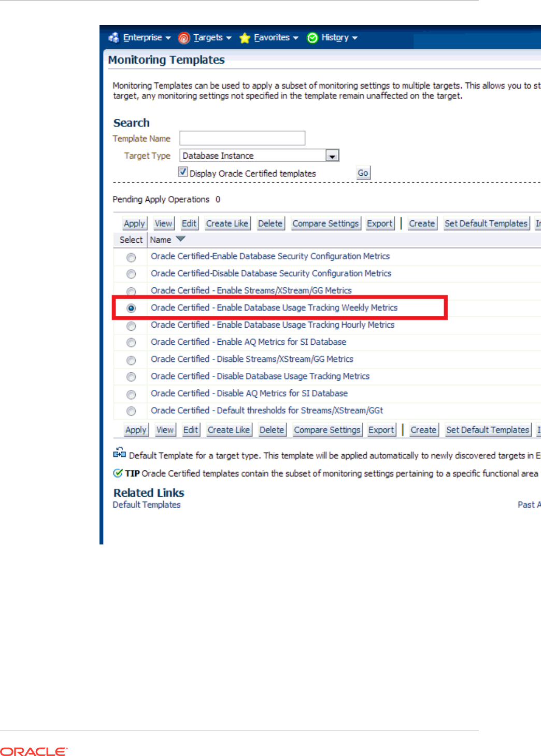Open Enable AQ Metrics for SI Database link
Screen dimensions: 541x756
248,342
